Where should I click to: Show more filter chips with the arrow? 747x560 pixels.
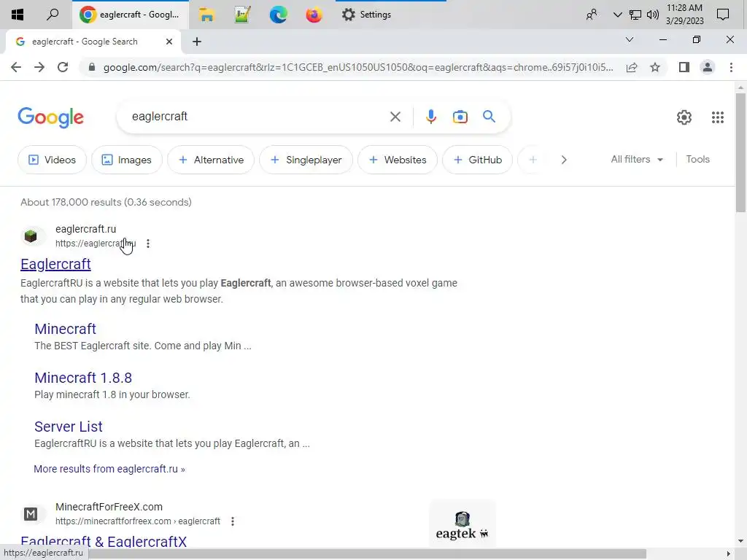point(564,160)
